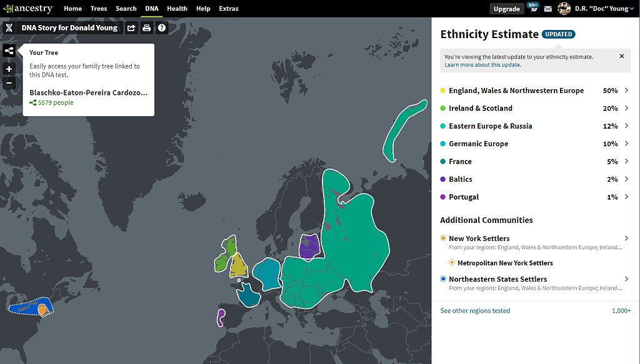Open the DNA menu
The image size is (640, 364).
click(x=152, y=9)
